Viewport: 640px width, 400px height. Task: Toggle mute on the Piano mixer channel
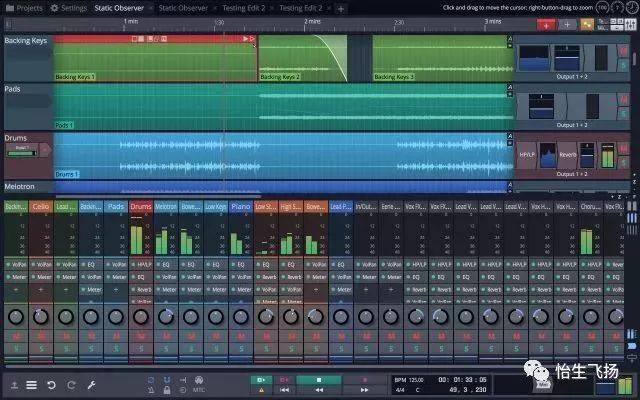coord(241,336)
